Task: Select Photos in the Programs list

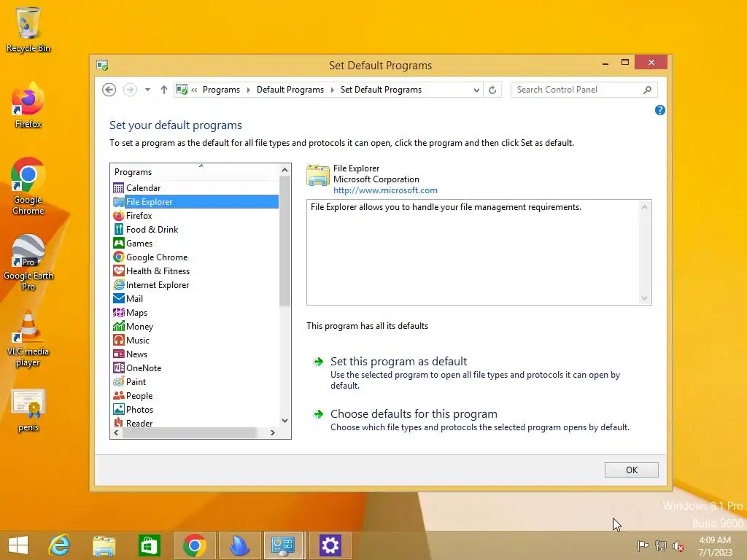Action: coord(196,409)
